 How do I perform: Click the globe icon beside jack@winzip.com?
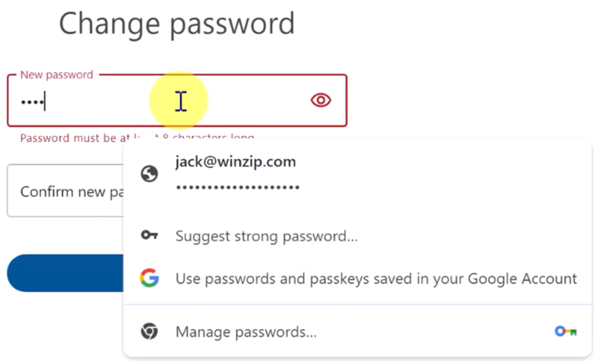149,174
